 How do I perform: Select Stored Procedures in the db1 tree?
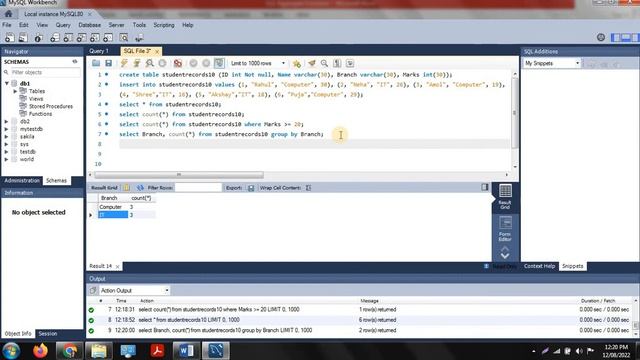51,106
